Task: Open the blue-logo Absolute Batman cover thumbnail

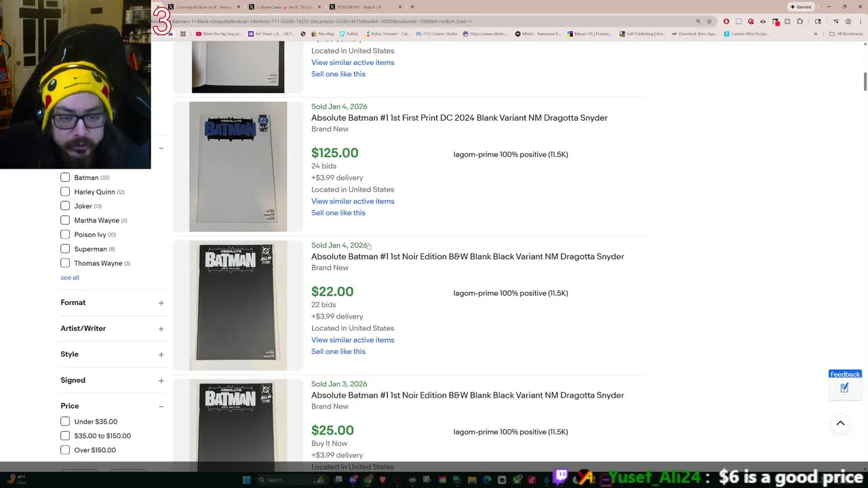Action: click(x=238, y=167)
